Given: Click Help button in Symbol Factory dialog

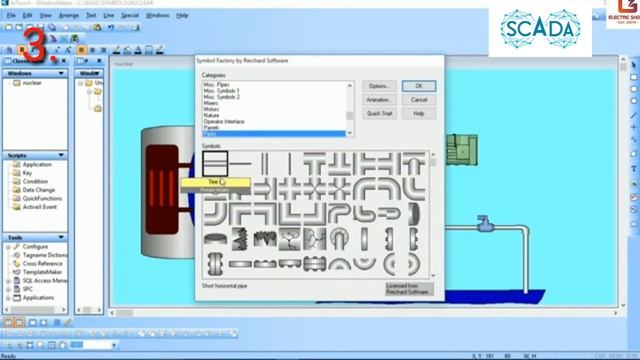Looking at the screenshot, I should click(419, 113).
